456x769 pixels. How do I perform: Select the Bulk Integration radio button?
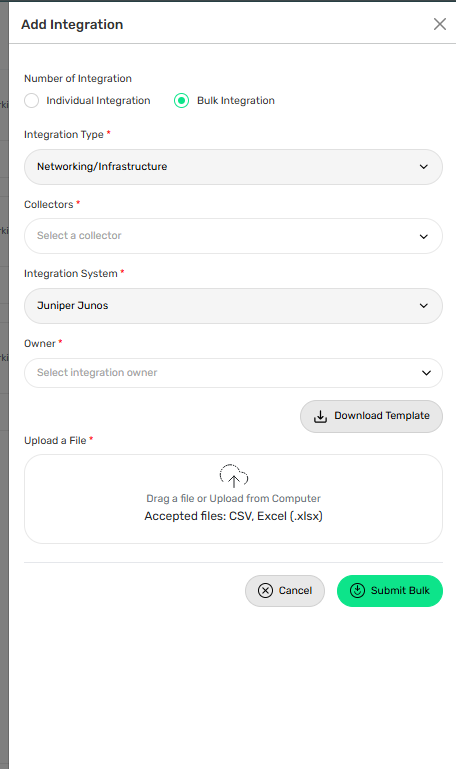181,101
